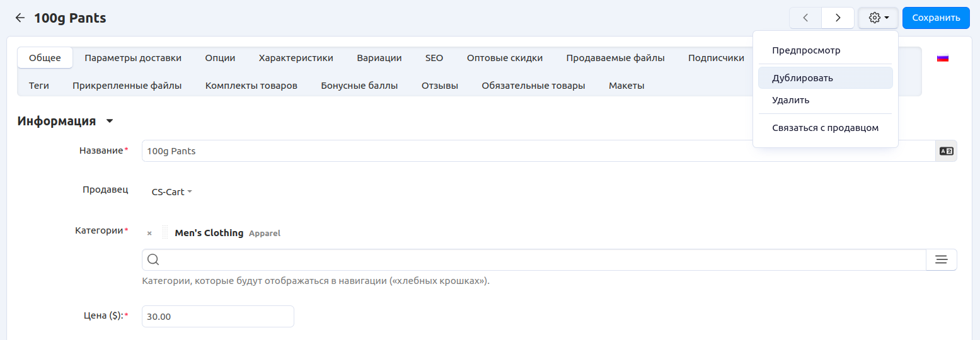
Task: Click the translate icon in name field
Action: [946, 151]
